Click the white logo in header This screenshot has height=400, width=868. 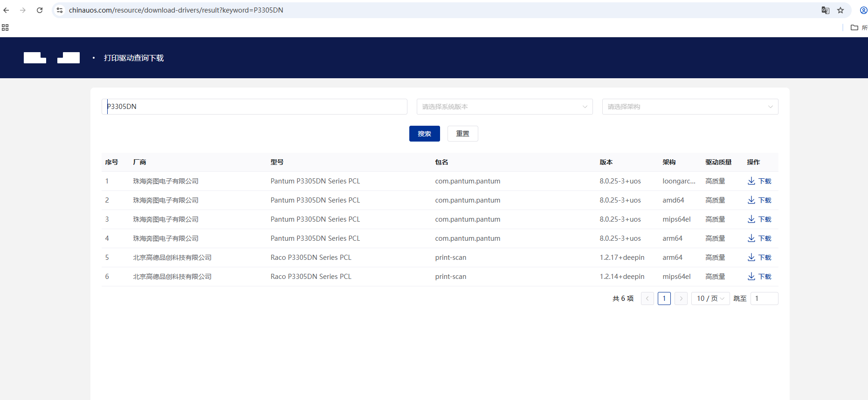click(52, 58)
